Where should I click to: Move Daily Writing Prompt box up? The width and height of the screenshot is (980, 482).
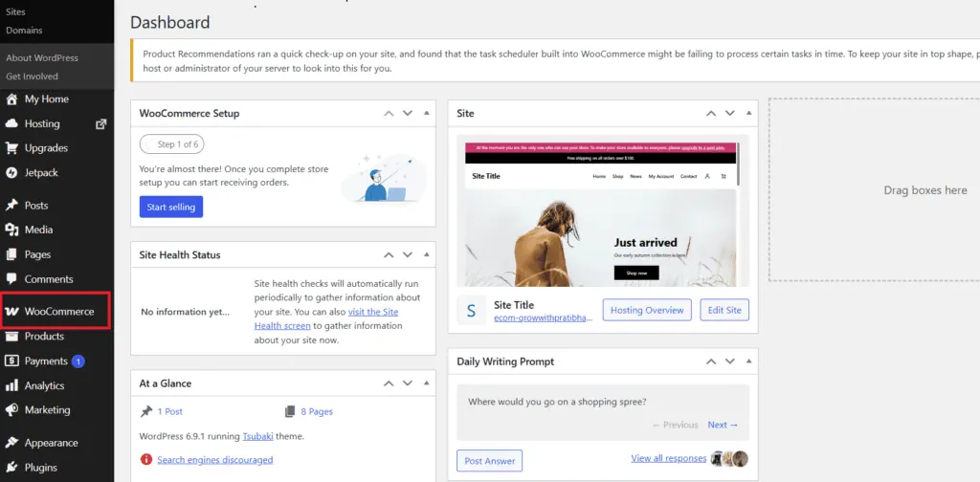click(711, 361)
